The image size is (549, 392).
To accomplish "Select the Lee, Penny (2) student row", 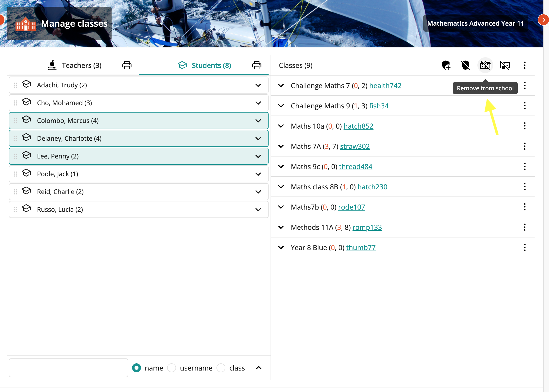I will pos(139,156).
